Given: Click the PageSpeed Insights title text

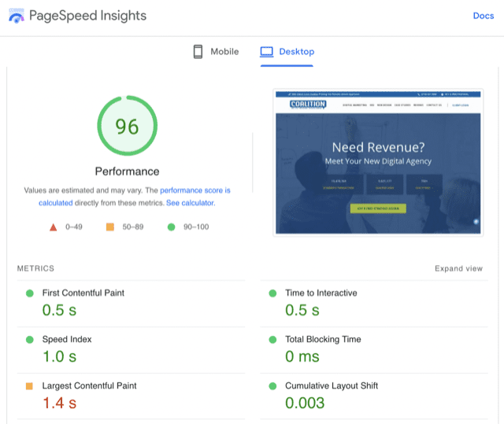Looking at the screenshot, I should click(x=87, y=16).
